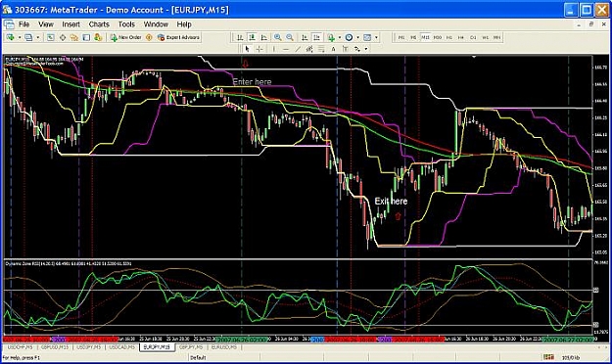Select the text 'A' tool

click(x=333, y=49)
